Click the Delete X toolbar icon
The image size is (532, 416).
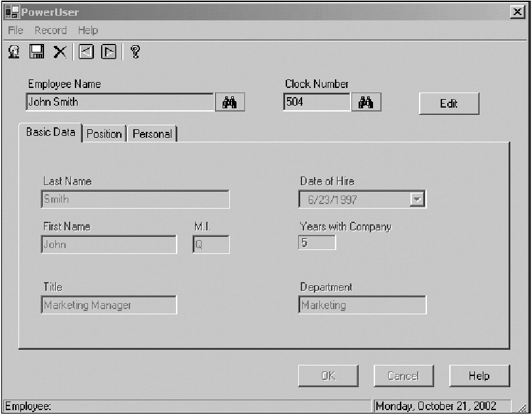coord(60,52)
